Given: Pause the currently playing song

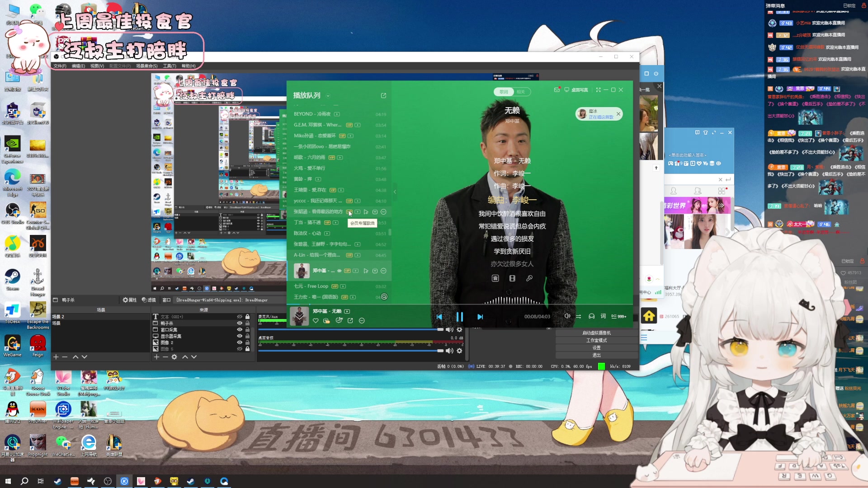Looking at the screenshot, I should coord(459,317).
